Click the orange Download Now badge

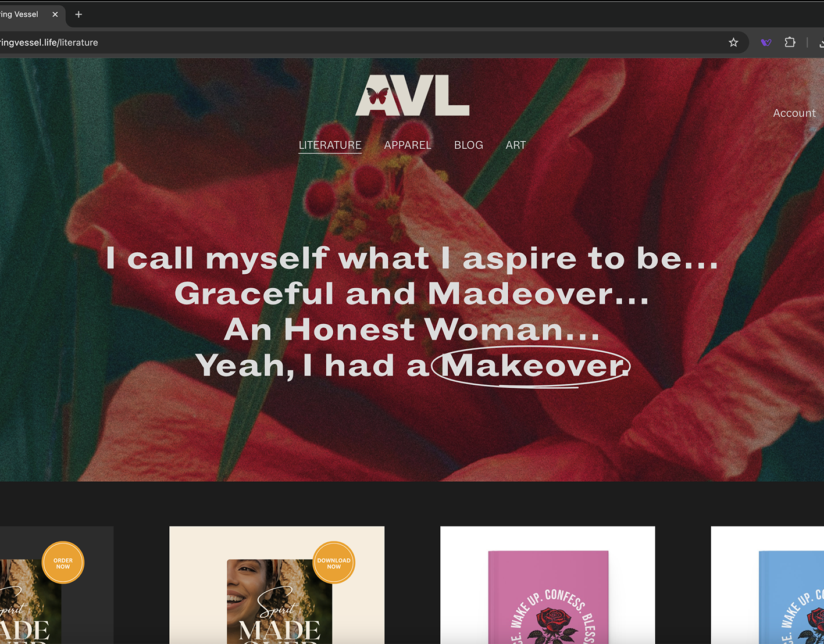334,563
